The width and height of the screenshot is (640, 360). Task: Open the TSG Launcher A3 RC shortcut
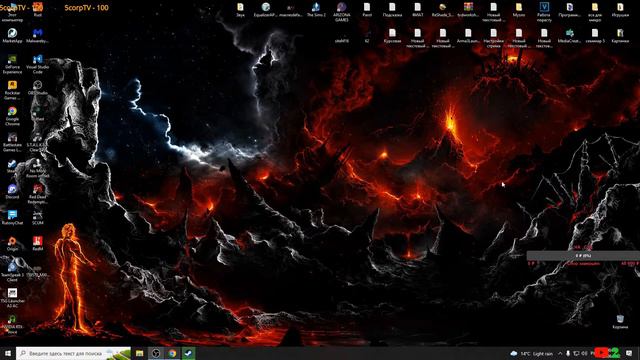(x=12, y=298)
